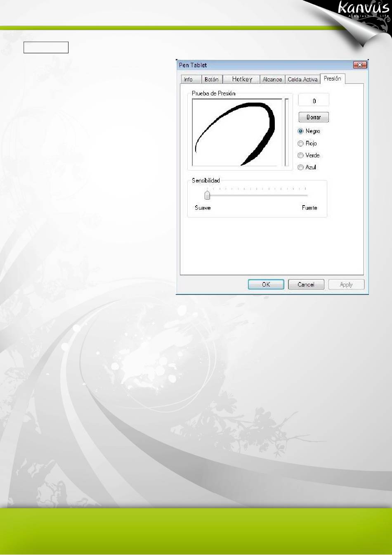Select the Presión tab
Image resolution: width=392 pixels, height=555 pixels.
[333, 78]
